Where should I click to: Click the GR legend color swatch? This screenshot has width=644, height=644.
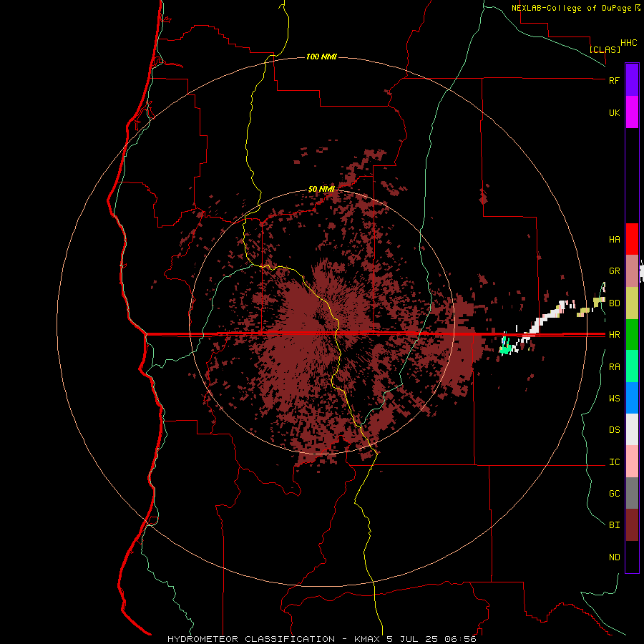632,271
